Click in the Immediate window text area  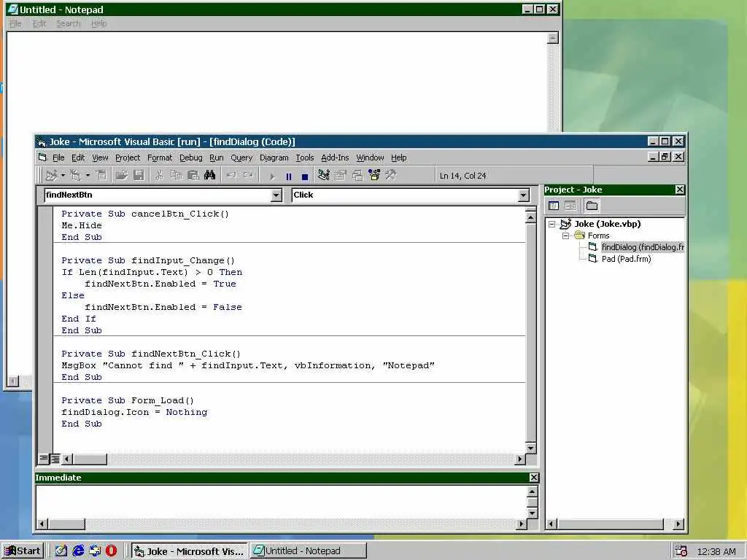(x=281, y=502)
